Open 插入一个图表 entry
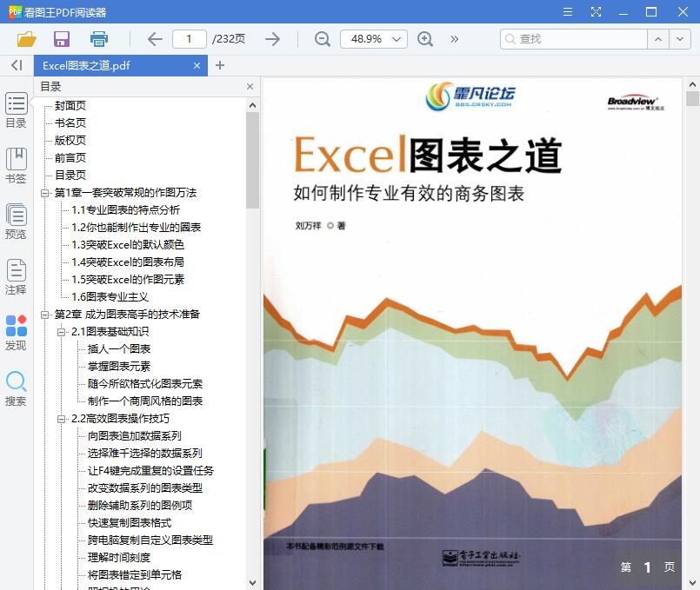 pyautogui.click(x=119, y=349)
